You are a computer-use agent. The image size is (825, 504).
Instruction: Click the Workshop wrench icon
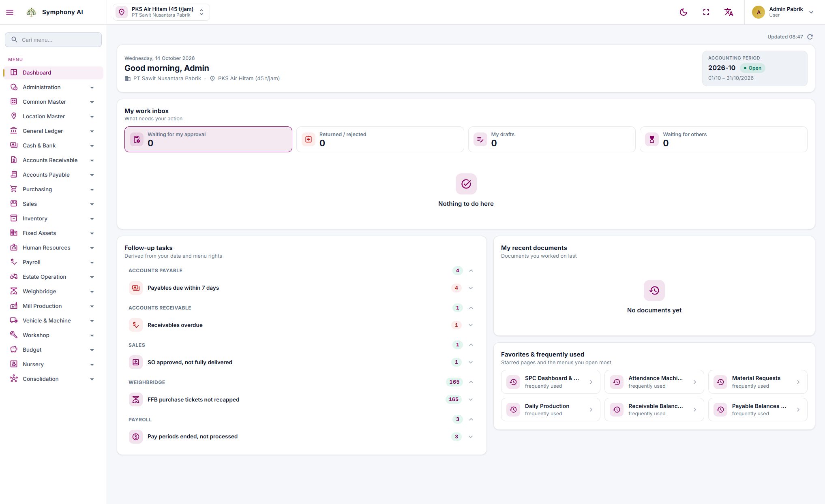14,335
